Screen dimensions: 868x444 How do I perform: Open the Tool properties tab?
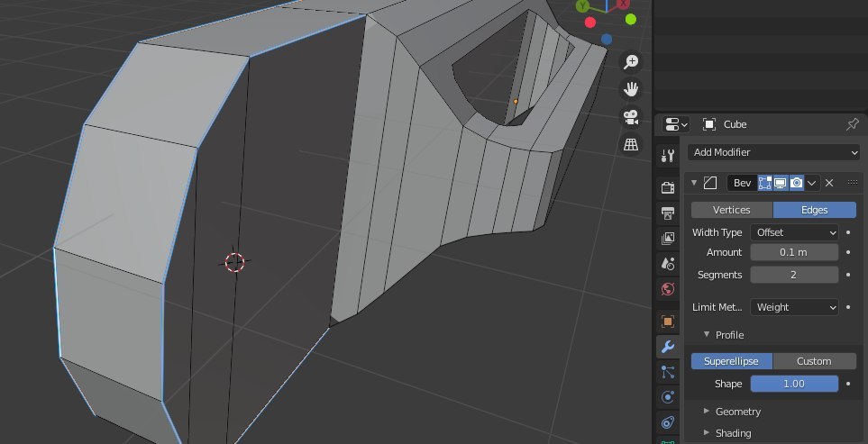pos(668,156)
